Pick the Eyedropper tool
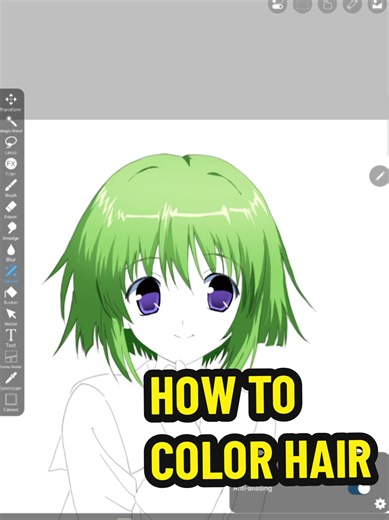The width and height of the screenshot is (389, 520). [x=11, y=381]
